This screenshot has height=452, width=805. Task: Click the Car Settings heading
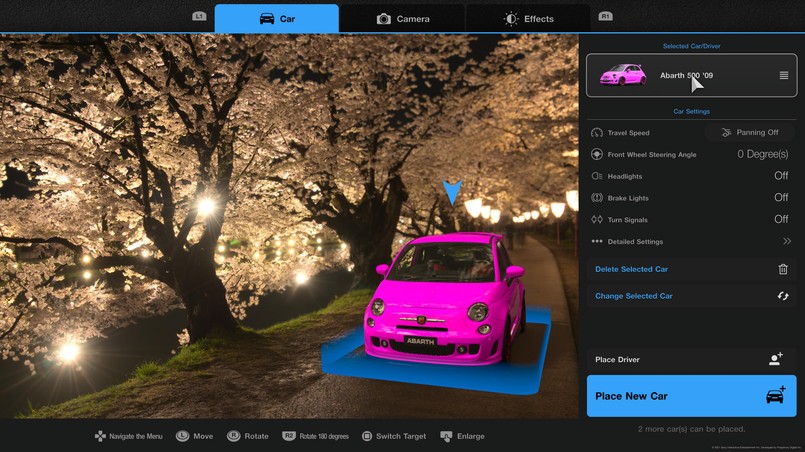pos(692,111)
